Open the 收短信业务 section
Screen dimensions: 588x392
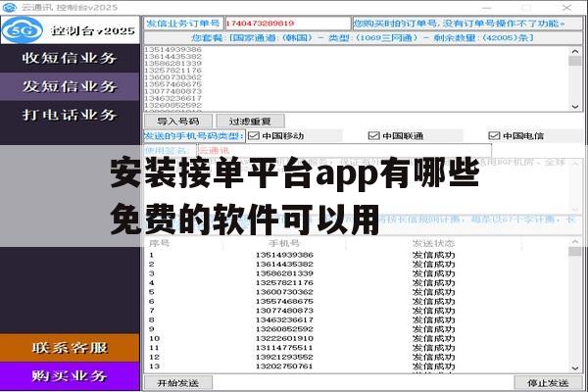(70, 58)
